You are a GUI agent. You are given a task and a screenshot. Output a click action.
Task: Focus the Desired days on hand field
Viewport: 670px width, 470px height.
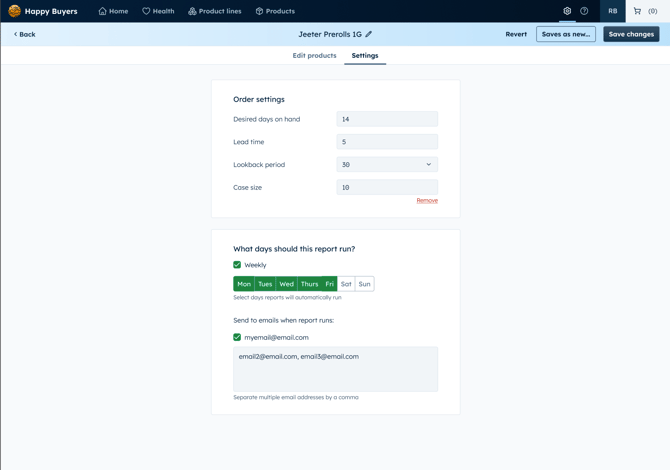387,119
